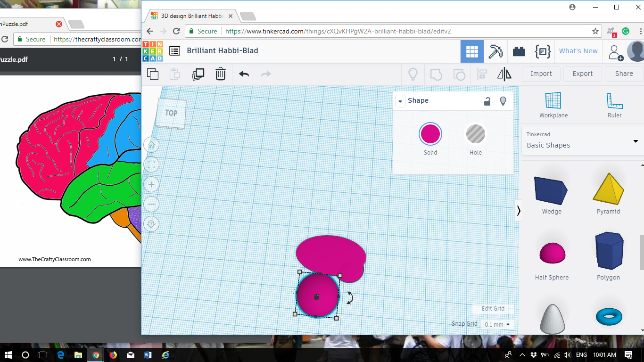
Task: Open the Blocks pickaxe mode
Action: [x=495, y=51]
